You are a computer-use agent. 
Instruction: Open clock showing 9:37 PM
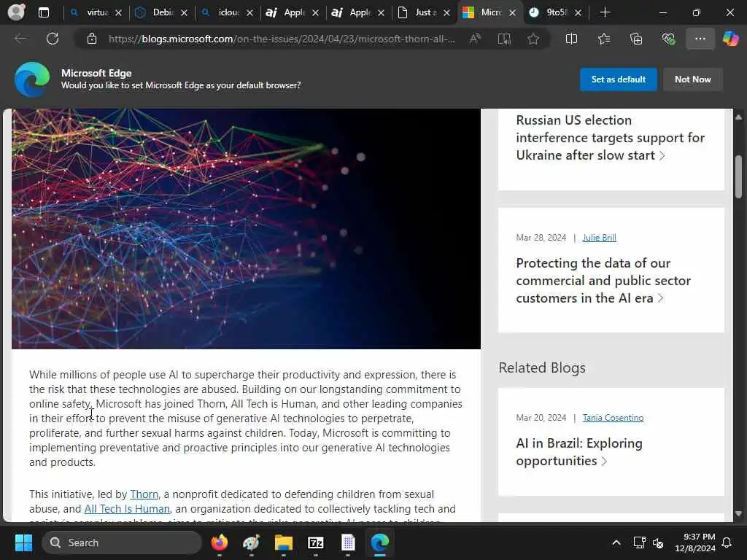(x=695, y=542)
